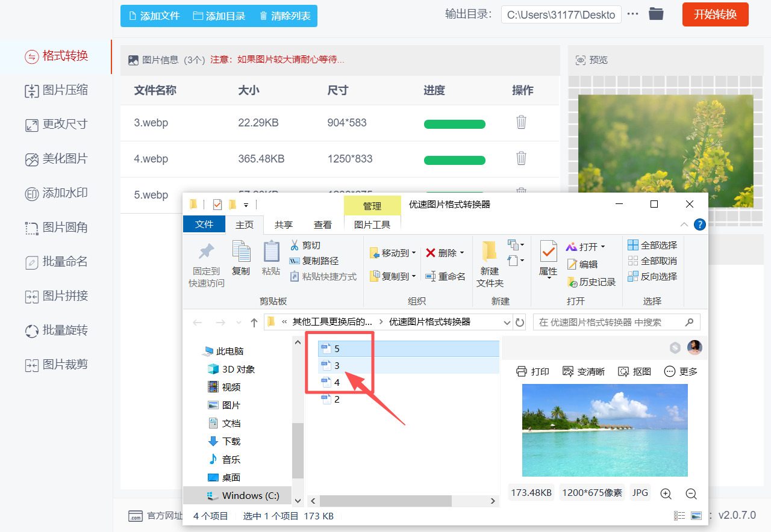Open Explorer help question mark icon
The width and height of the screenshot is (771, 532).
point(699,224)
